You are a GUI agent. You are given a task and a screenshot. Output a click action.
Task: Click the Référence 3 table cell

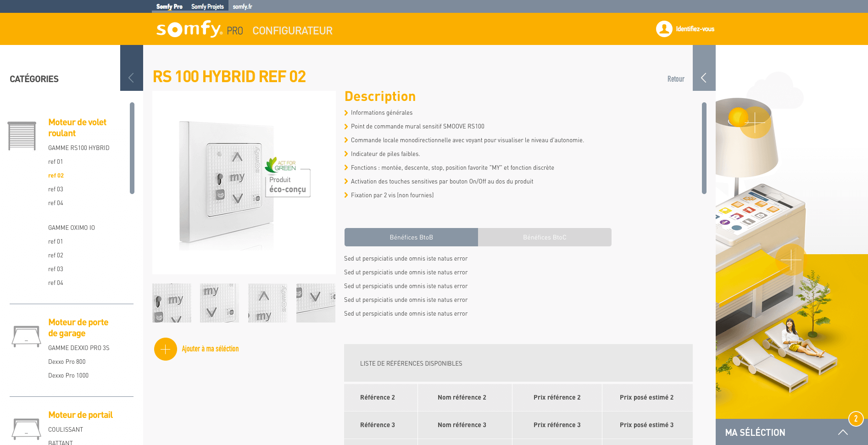[381, 425]
